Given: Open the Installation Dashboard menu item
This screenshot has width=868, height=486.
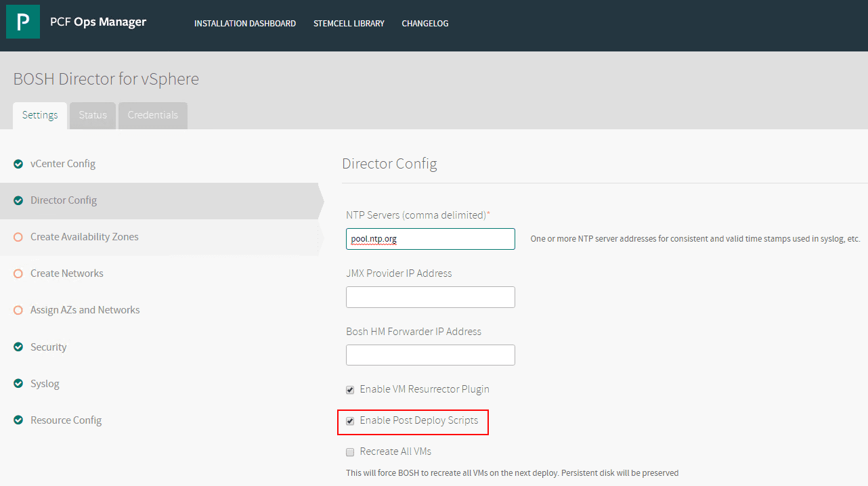Looking at the screenshot, I should click(x=245, y=23).
